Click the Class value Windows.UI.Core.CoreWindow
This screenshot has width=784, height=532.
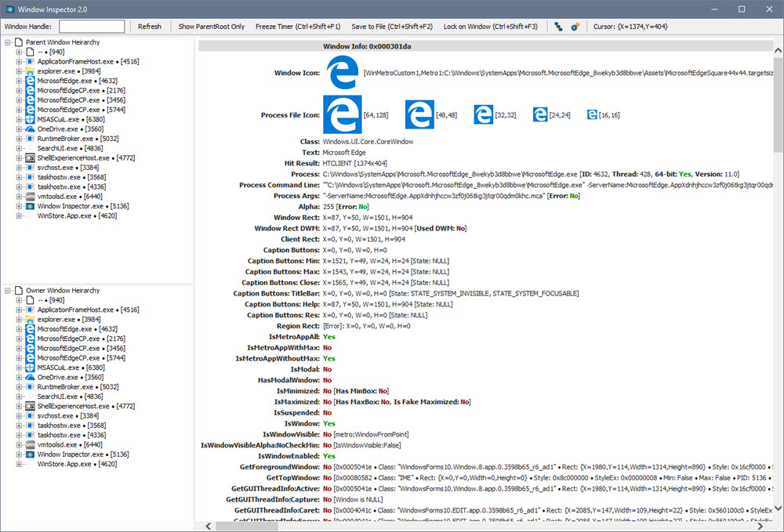pyautogui.click(x=368, y=142)
